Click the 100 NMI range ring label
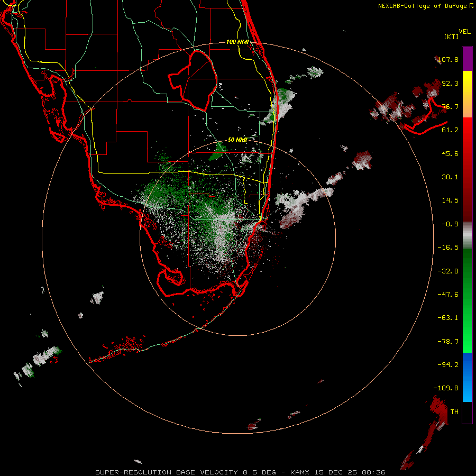The width and height of the screenshot is (476, 476). coord(237,42)
